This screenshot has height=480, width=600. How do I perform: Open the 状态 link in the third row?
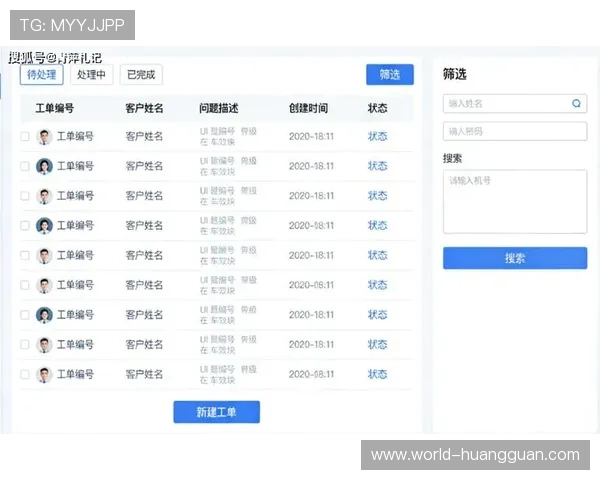377,196
